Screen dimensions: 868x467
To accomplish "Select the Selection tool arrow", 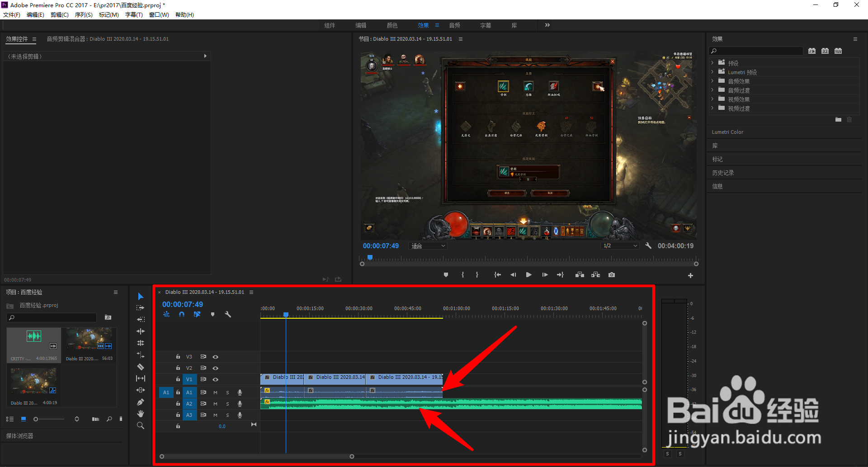I will coord(141,296).
